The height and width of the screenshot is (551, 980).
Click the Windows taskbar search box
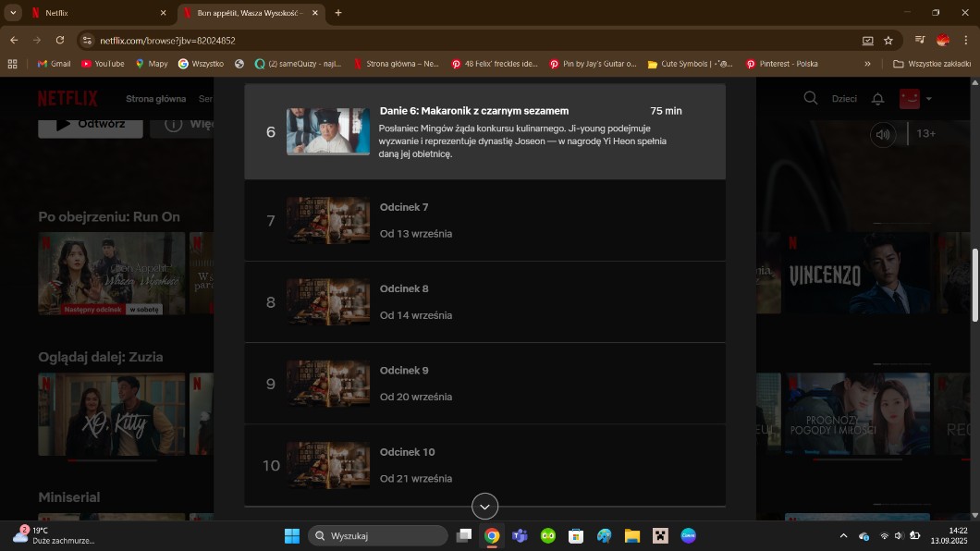pyautogui.click(x=378, y=535)
